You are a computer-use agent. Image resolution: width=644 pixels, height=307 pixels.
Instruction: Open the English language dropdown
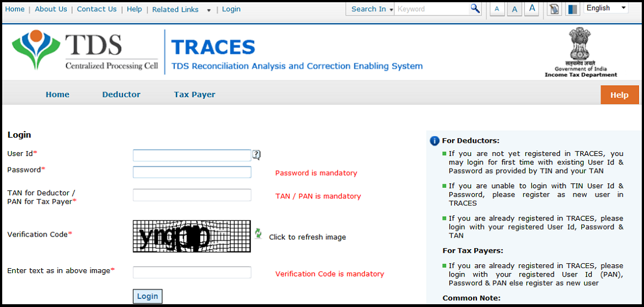pyautogui.click(x=606, y=8)
